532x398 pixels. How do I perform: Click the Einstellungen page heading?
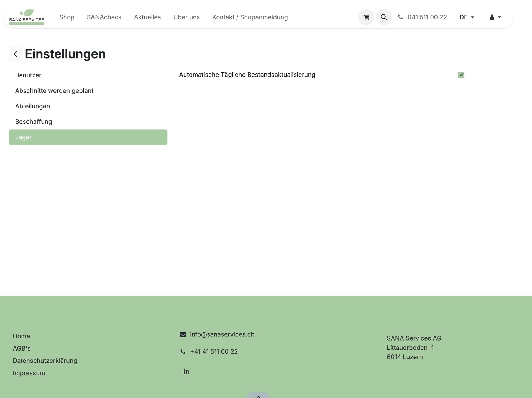[x=65, y=54]
